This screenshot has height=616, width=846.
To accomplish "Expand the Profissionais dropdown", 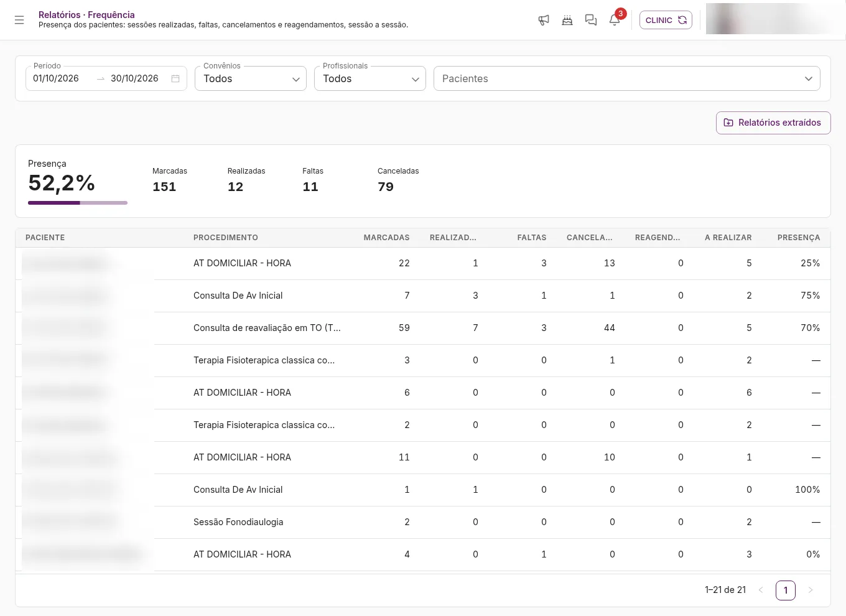I will point(370,78).
